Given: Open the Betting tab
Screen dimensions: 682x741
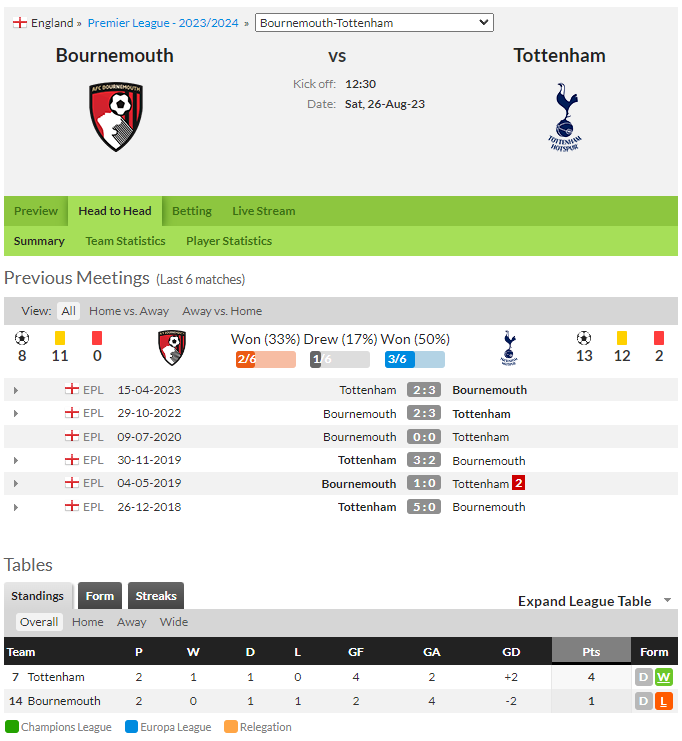Looking at the screenshot, I should click(192, 211).
